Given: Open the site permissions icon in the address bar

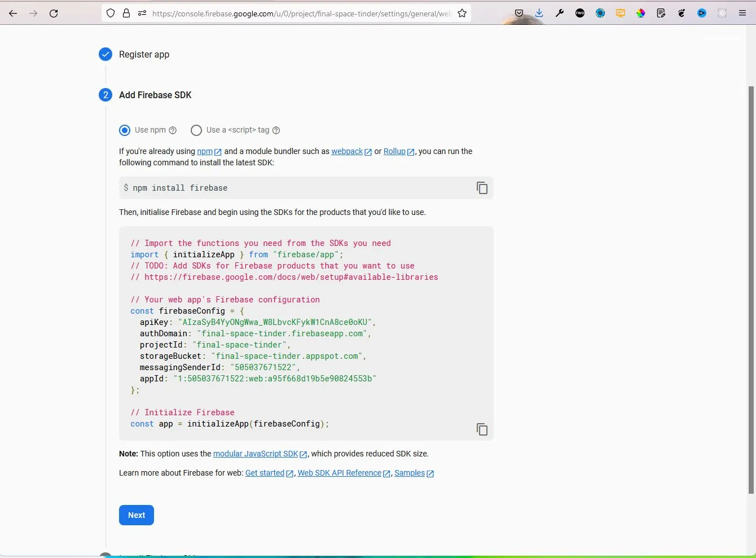Looking at the screenshot, I should point(142,13).
